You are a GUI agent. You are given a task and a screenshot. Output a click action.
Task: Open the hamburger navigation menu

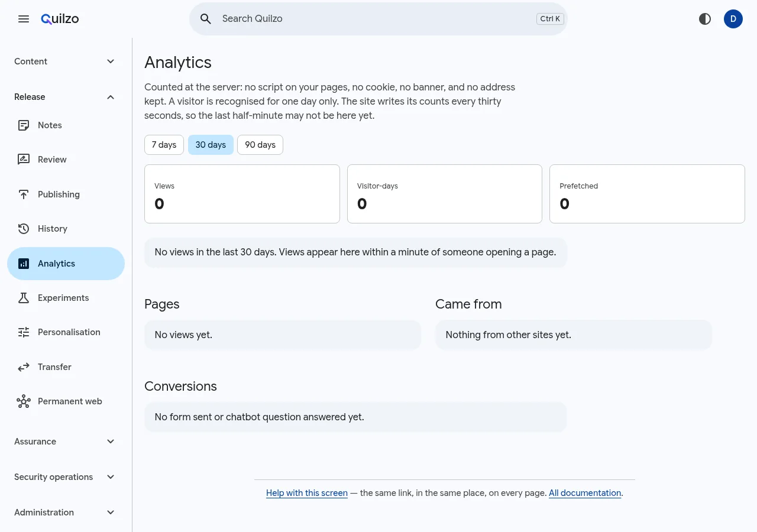click(24, 19)
